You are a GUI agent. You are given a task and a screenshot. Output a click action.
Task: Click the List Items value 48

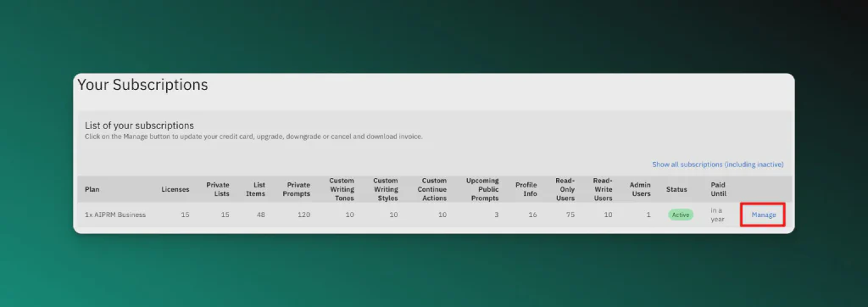[261, 215]
